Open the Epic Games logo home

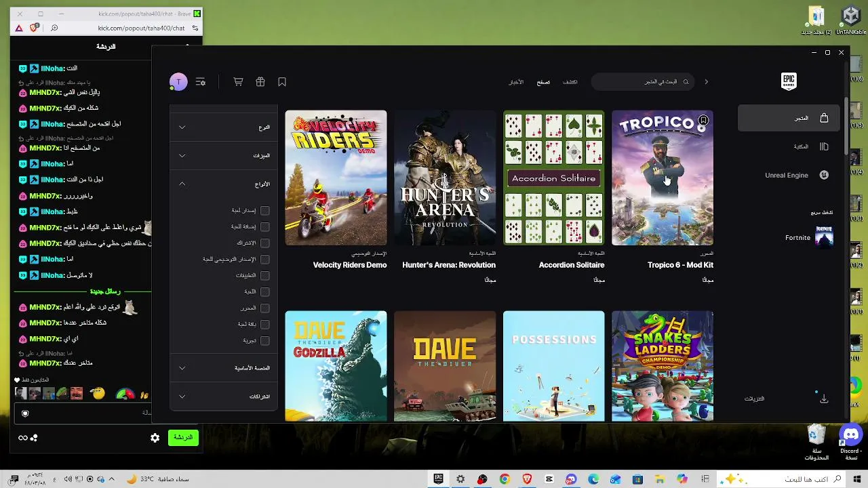(789, 81)
